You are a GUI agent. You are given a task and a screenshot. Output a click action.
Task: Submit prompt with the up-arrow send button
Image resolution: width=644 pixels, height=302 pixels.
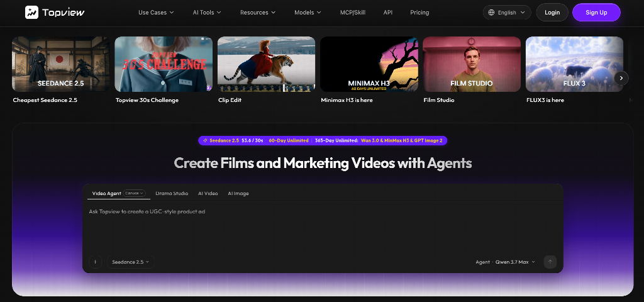point(550,262)
